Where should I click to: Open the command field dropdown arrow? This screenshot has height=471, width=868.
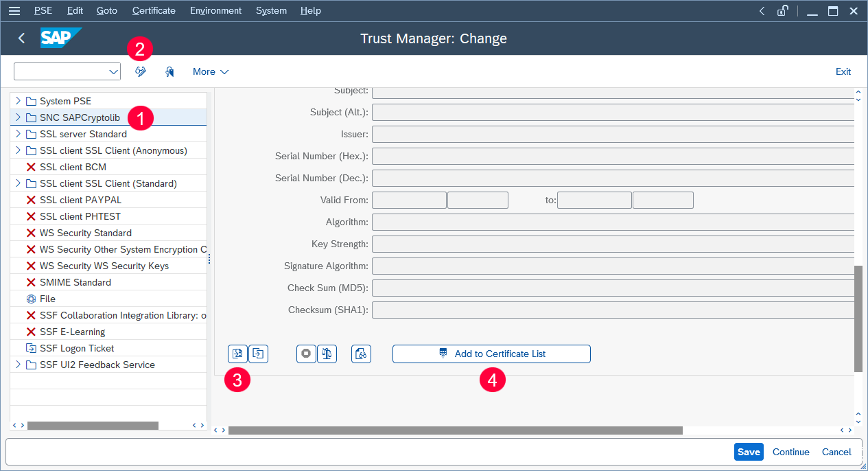click(113, 71)
